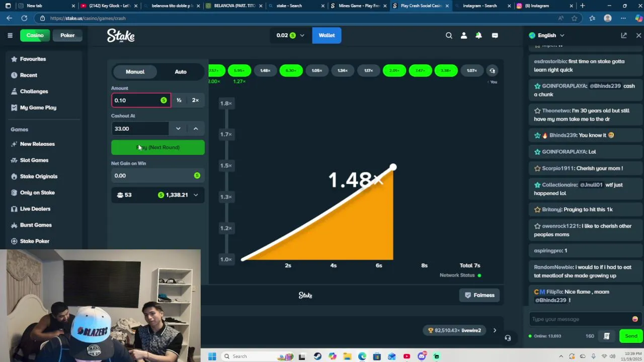Refresh the browser page
The height and width of the screenshot is (362, 644).
point(24,18)
